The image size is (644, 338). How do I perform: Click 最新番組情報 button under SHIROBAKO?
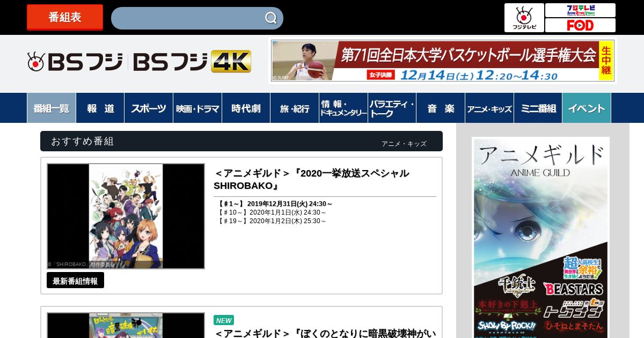click(75, 281)
